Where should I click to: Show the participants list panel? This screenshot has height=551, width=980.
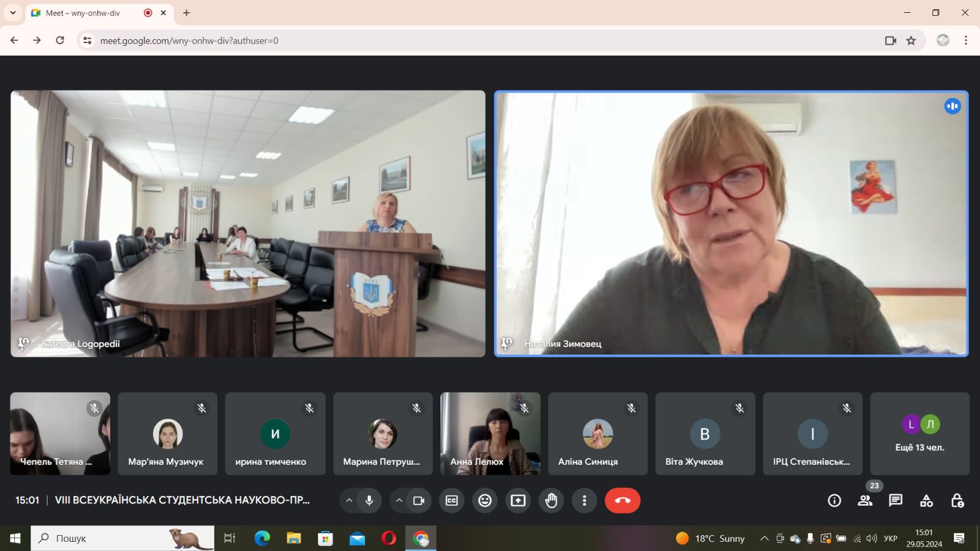[x=865, y=501]
